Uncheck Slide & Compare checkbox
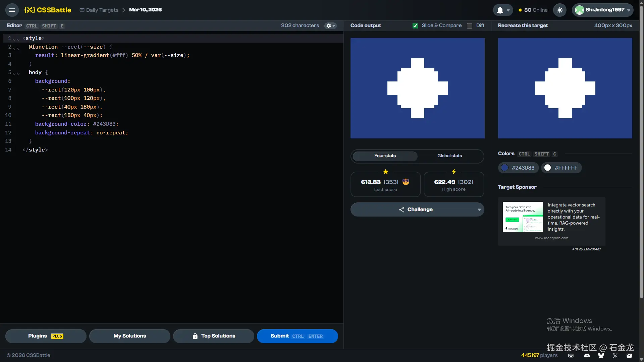 point(415,26)
